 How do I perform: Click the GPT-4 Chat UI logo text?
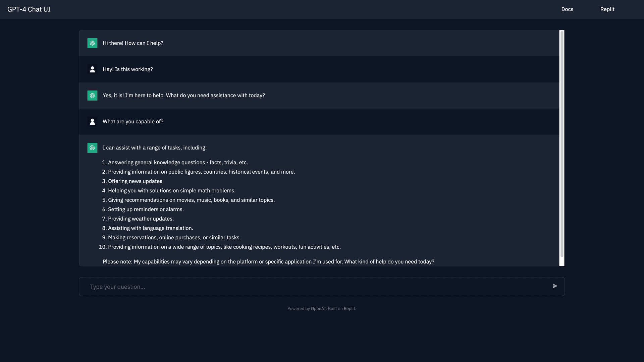coord(29,9)
